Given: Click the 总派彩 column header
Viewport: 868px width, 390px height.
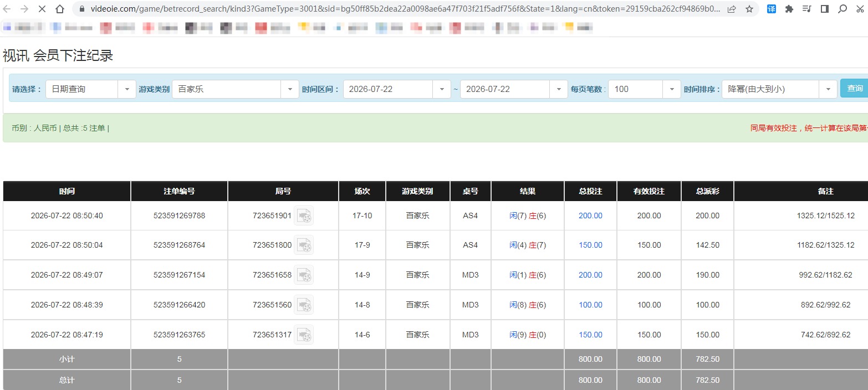Looking at the screenshot, I should [708, 191].
